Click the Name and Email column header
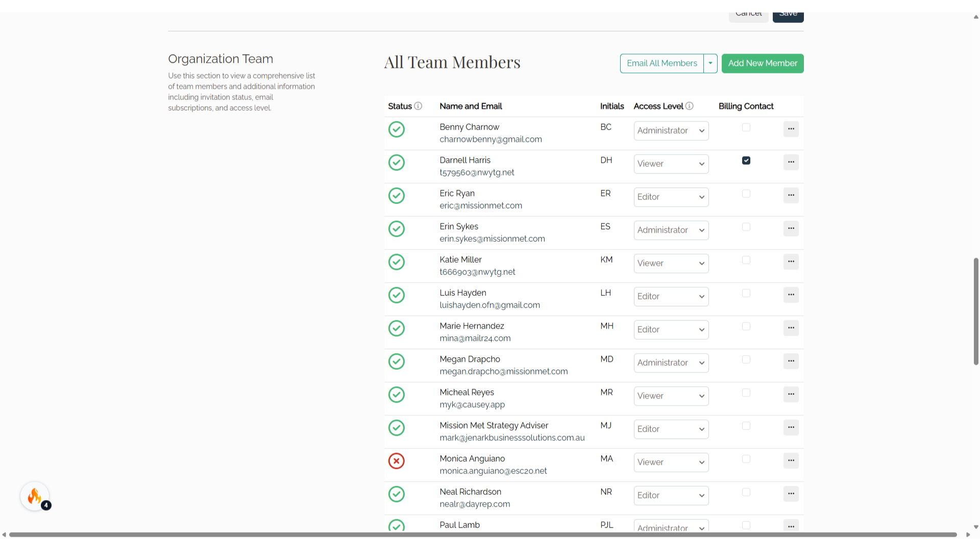 point(471,106)
